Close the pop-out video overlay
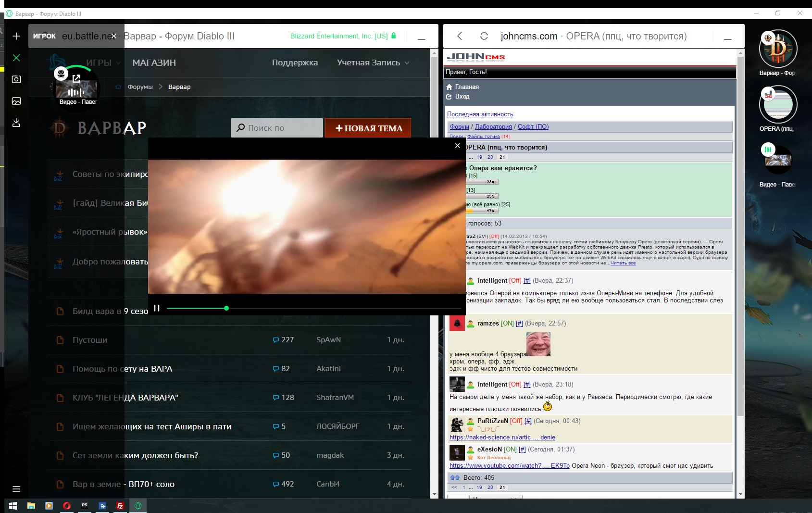The height and width of the screenshot is (513, 812). (x=457, y=146)
